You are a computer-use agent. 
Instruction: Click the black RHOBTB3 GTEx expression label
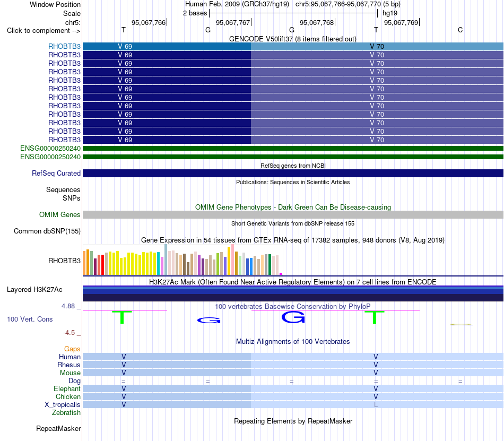click(64, 261)
